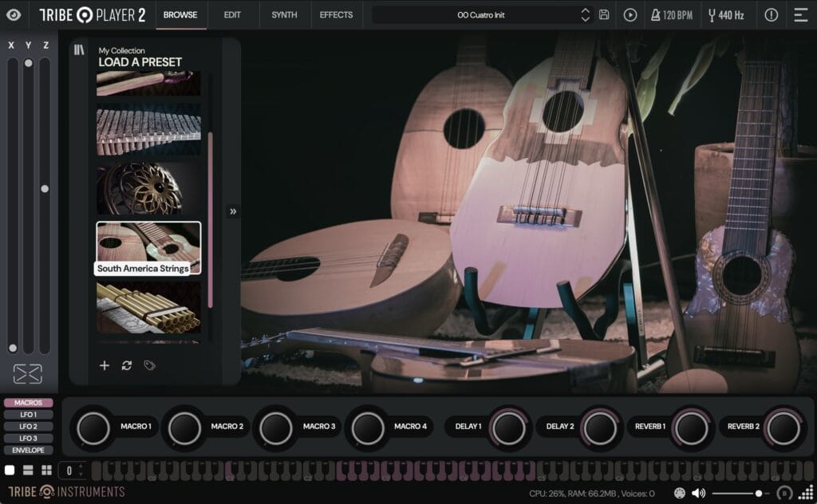Screen dimensions: 817x504
Task: Toggle the eye visibility icon
Action: [14, 14]
